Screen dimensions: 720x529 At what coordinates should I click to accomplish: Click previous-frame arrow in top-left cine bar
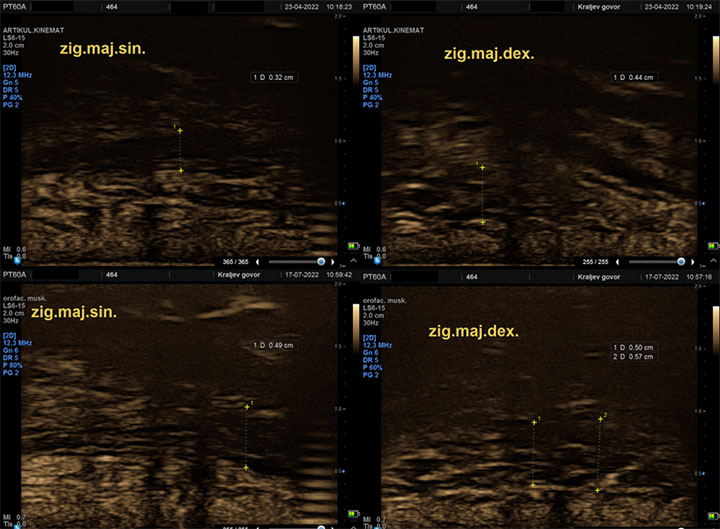[256, 261]
